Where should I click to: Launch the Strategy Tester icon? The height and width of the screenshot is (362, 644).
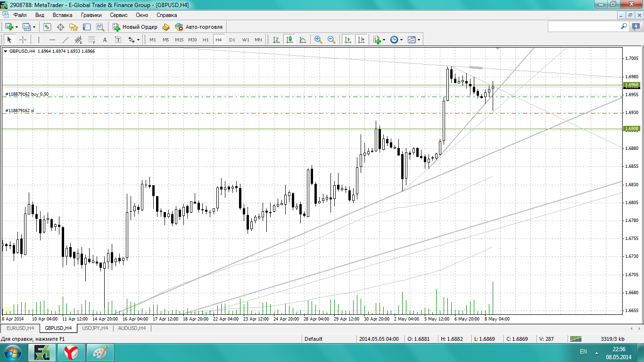pyautogui.click(x=100, y=27)
